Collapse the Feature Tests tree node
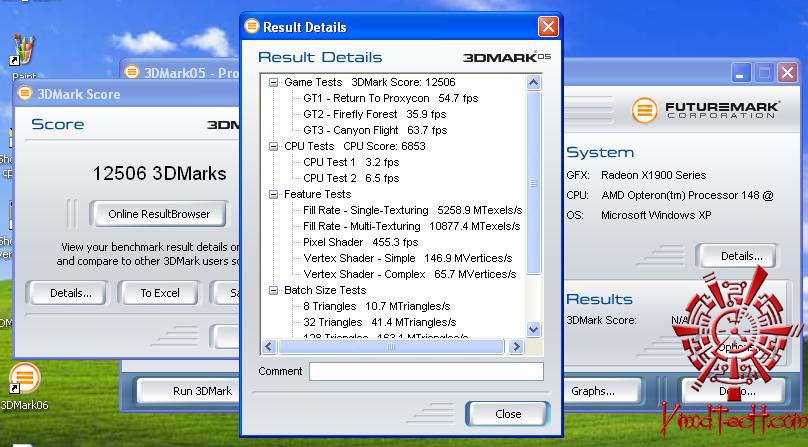 pos(273,194)
